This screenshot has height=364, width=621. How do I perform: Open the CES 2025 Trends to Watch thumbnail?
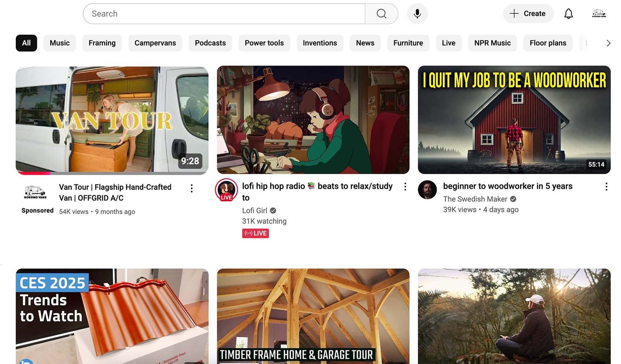(112, 316)
